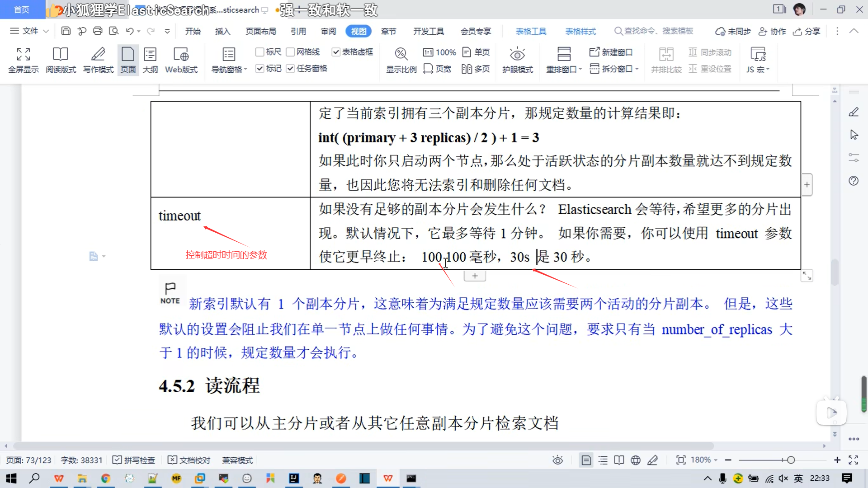Uncheck the 任务窗格 task pane checkbox
868x488 pixels.
(291, 69)
